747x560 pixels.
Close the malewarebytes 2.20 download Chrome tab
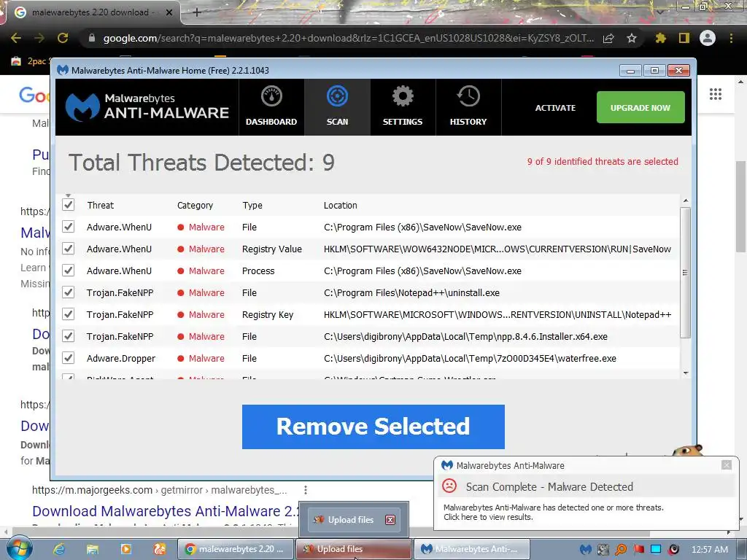(169, 12)
